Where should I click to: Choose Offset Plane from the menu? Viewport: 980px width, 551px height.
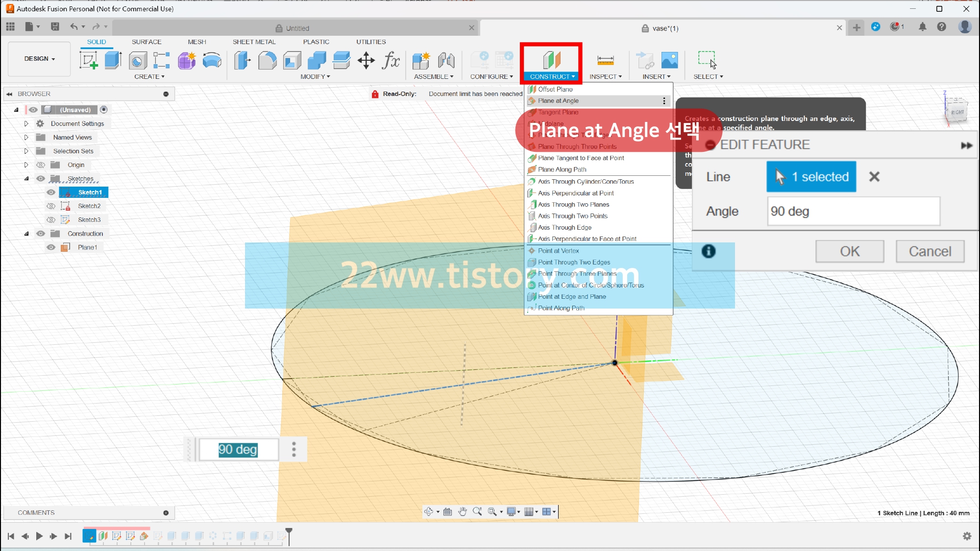click(555, 89)
